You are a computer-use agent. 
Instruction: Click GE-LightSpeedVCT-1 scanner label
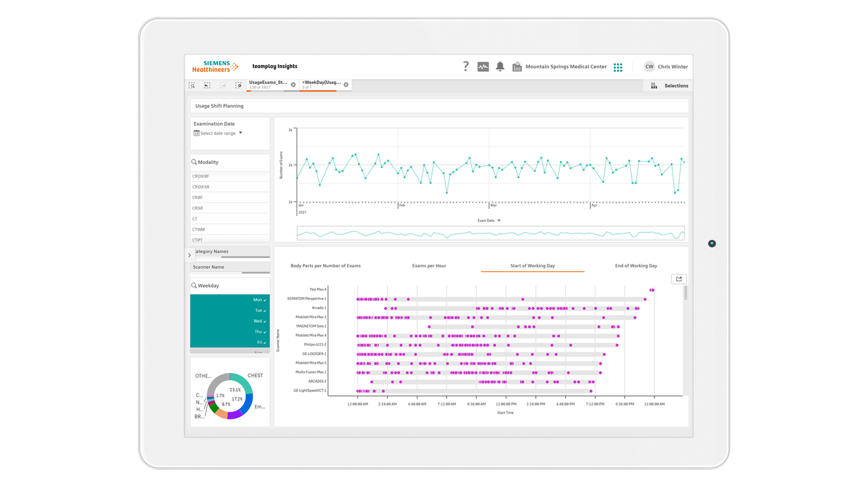click(x=310, y=391)
